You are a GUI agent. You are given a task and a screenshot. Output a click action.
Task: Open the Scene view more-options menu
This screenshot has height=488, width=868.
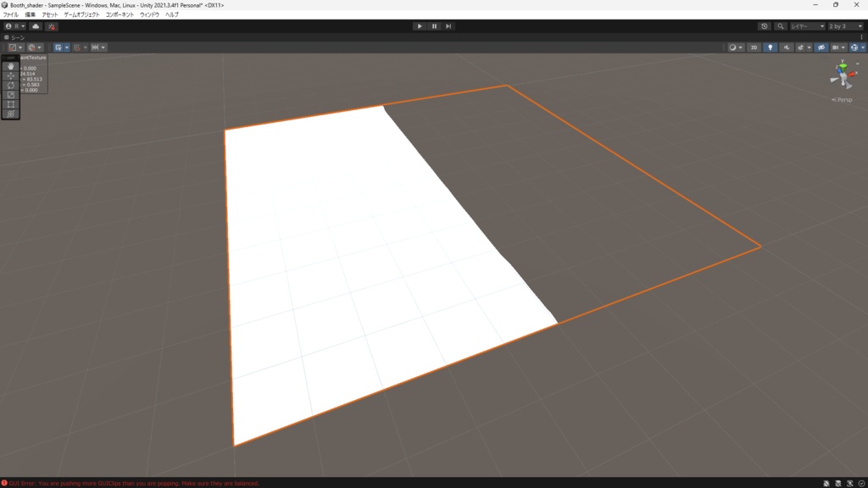(861, 37)
